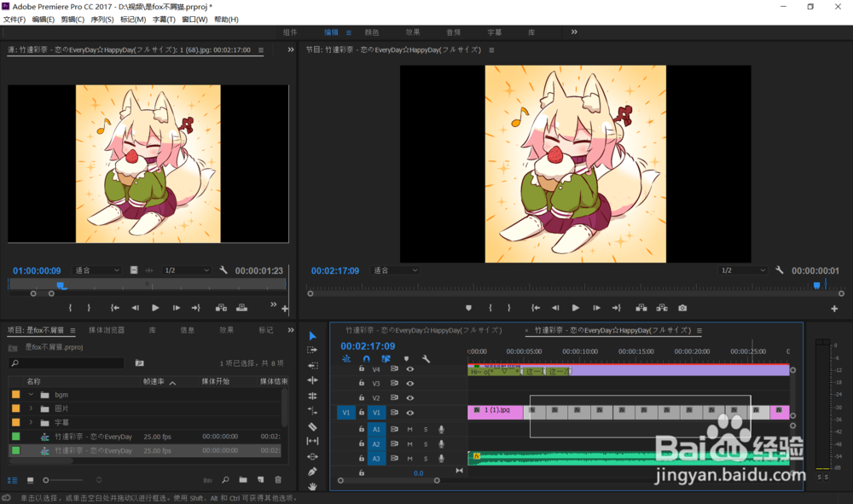853x504 pixels.
Task: Open 剪辑(C) menu
Action: point(73,20)
